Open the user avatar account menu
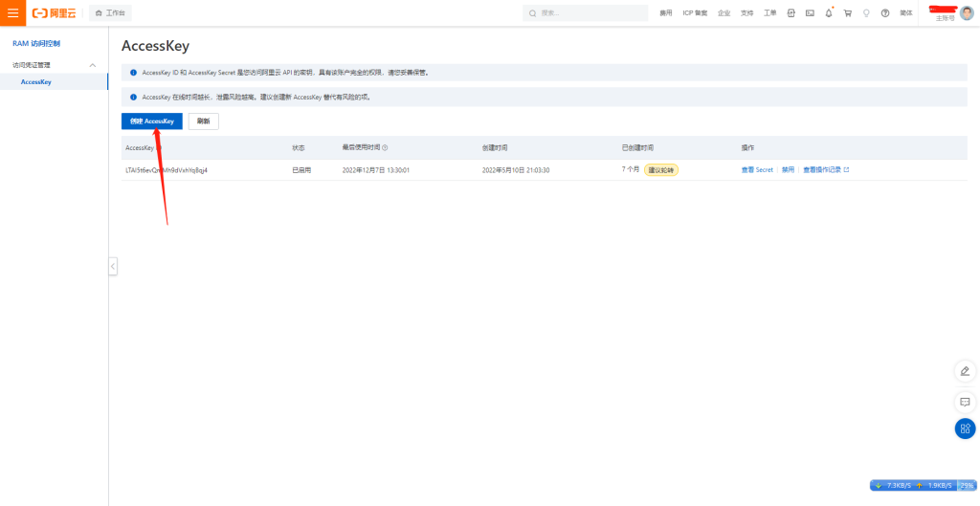The image size is (980, 506). [x=967, y=13]
